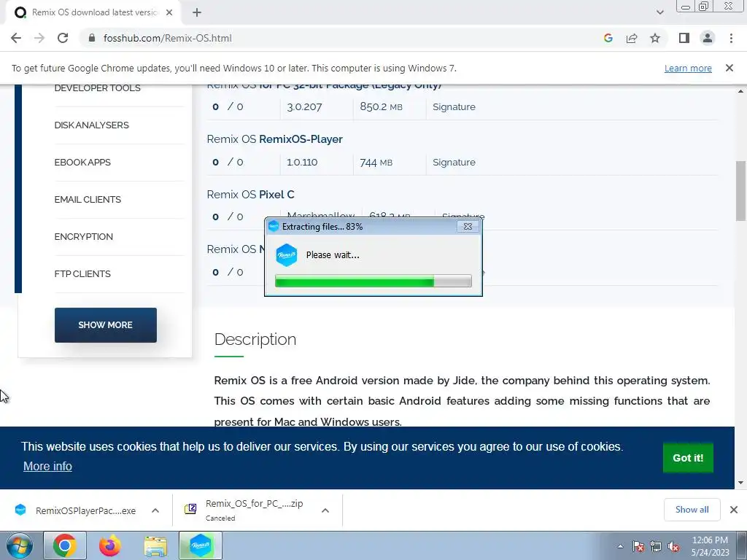The width and height of the screenshot is (747, 560).
Task: Open the DEVELOPER TOOLS category
Action: click(x=97, y=88)
